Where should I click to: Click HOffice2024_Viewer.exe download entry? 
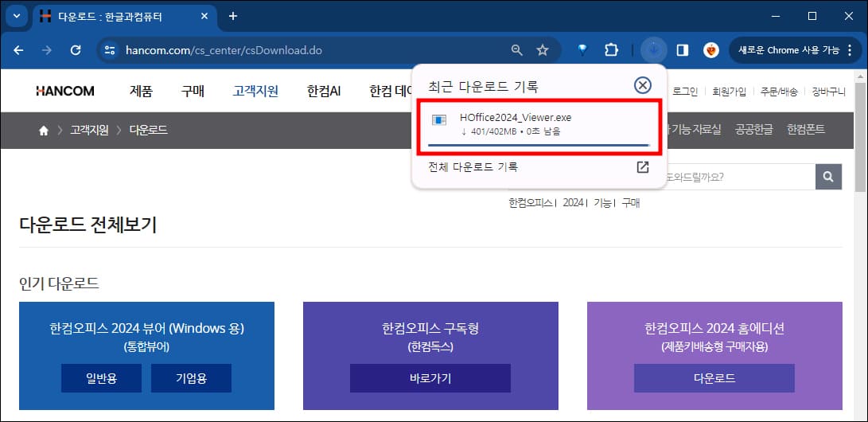pos(539,128)
